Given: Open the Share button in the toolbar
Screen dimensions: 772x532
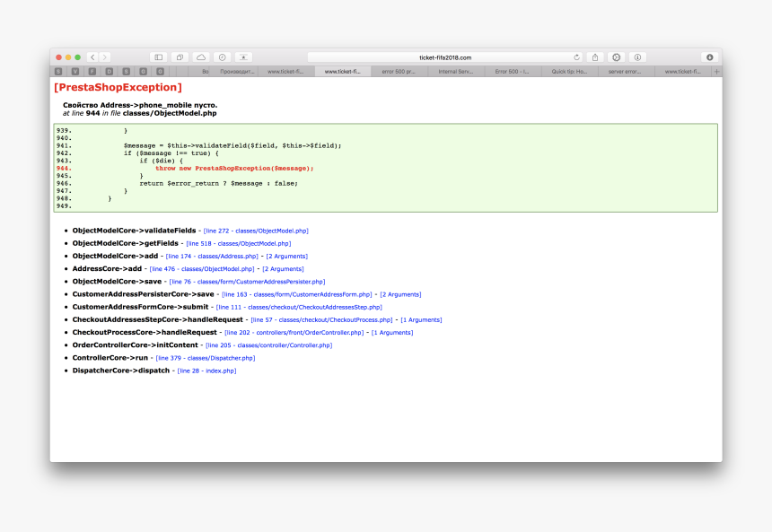Looking at the screenshot, I should tap(595, 57).
